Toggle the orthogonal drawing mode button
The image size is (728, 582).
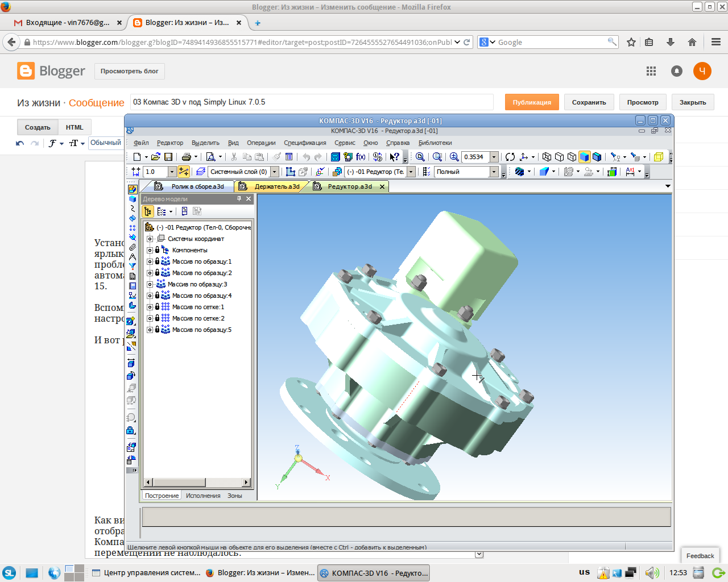click(184, 172)
